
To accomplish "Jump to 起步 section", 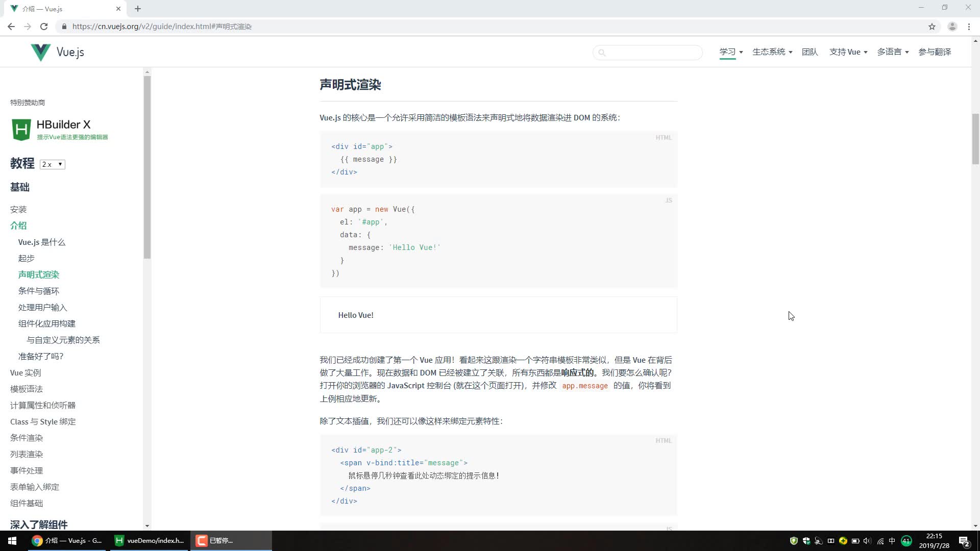I will pyautogui.click(x=27, y=259).
